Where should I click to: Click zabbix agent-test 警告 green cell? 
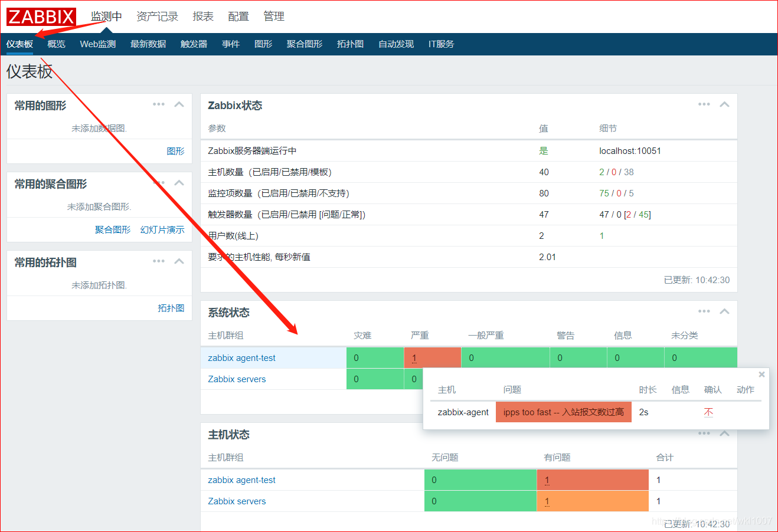pyautogui.click(x=578, y=358)
